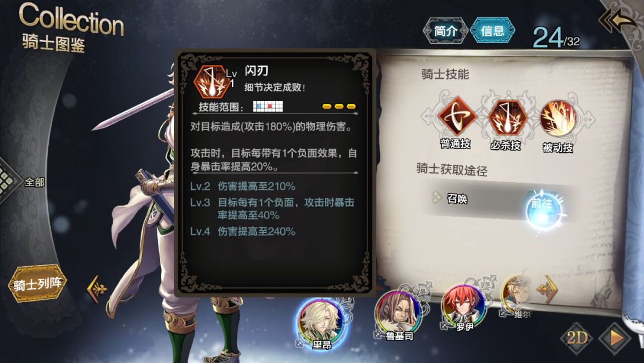Select knight portrait 鲁基司
Viewport: 644px width, 363px height.
click(398, 313)
